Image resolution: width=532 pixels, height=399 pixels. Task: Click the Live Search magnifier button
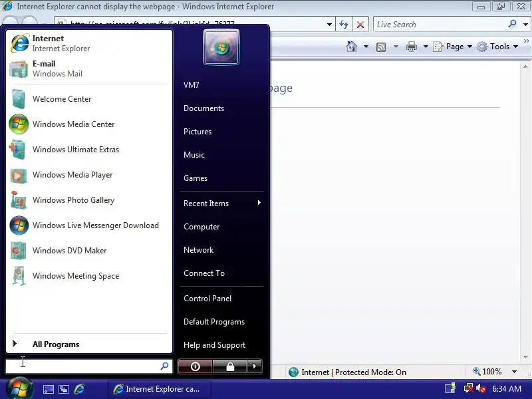coord(512,24)
